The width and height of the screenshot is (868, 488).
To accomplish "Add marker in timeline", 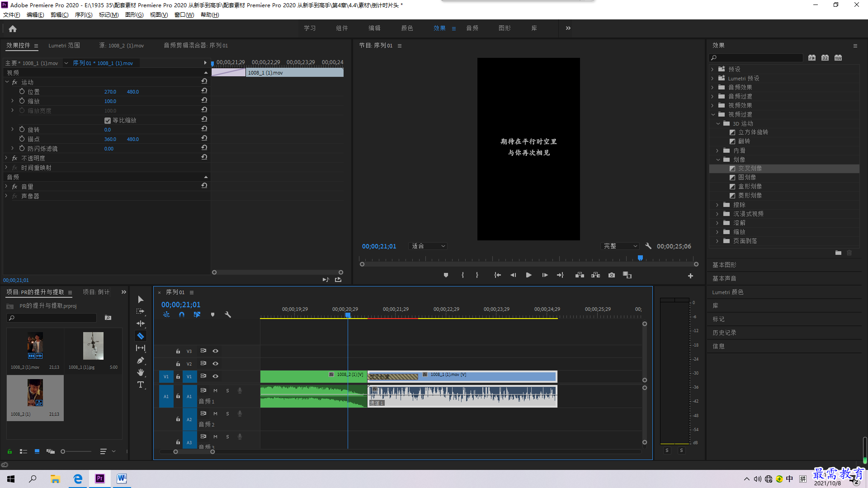I will click(212, 315).
